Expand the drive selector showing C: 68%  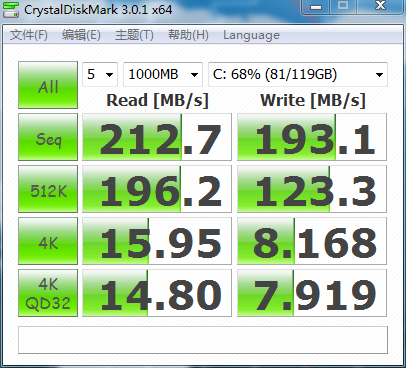click(298, 74)
